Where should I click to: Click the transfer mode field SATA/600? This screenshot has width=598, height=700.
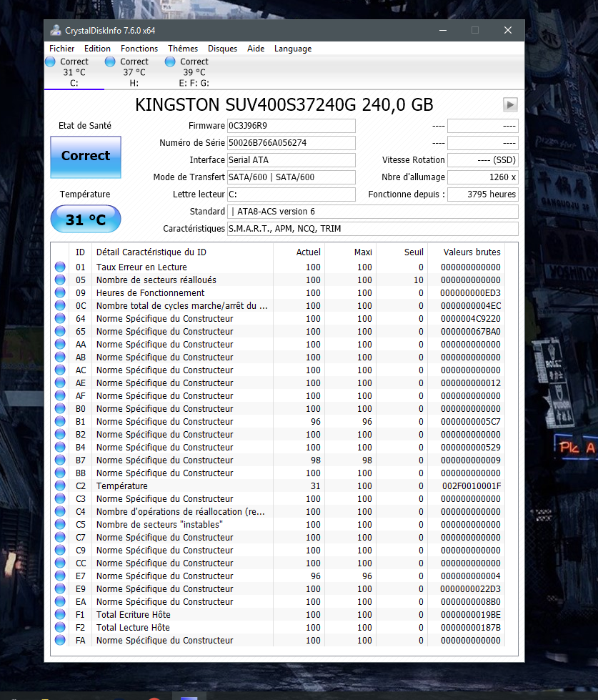(291, 177)
